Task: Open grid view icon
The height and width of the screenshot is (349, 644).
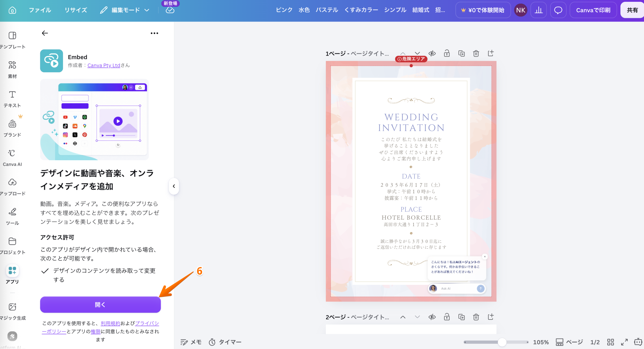Action: pos(611,342)
